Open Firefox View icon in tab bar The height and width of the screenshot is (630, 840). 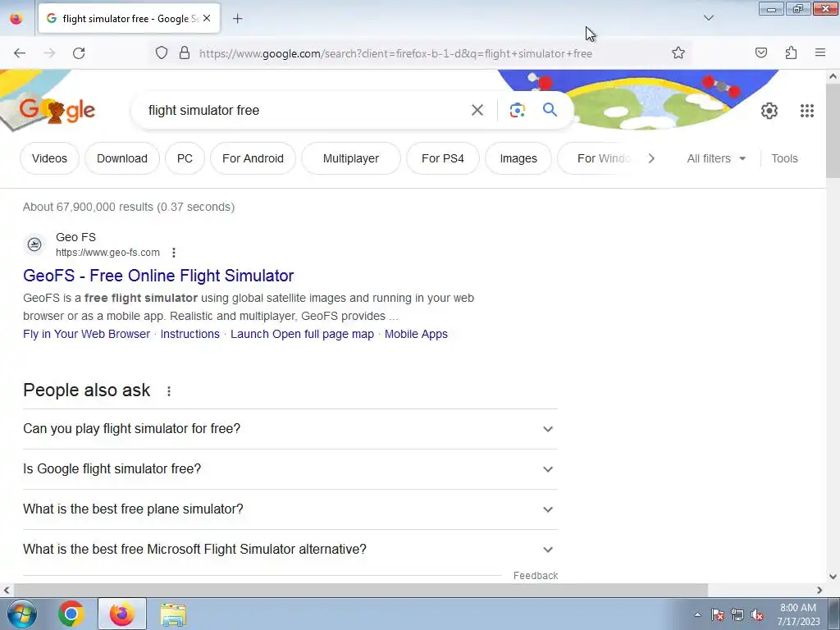pos(16,19)
